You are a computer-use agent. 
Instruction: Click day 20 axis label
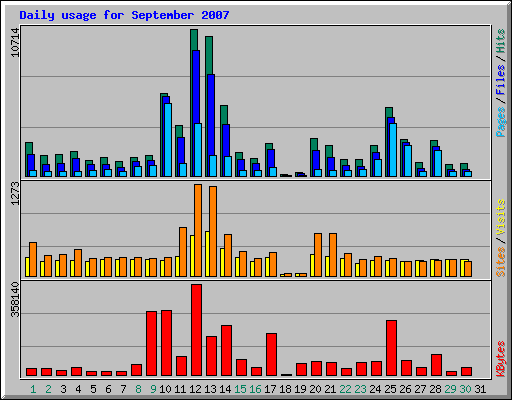click(x=315, y=389)
